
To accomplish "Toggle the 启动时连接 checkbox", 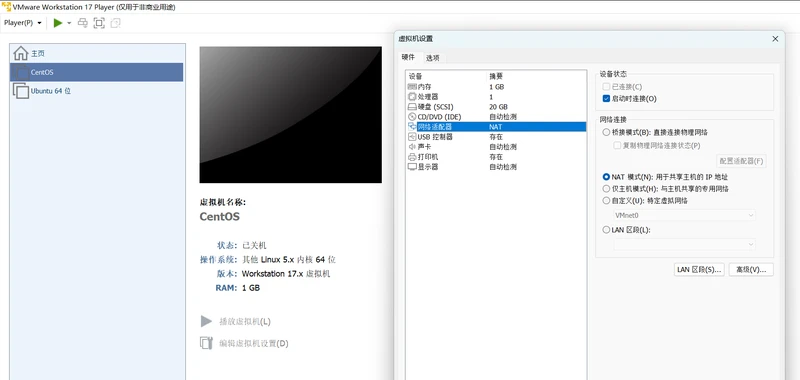I will coord(606,98).
